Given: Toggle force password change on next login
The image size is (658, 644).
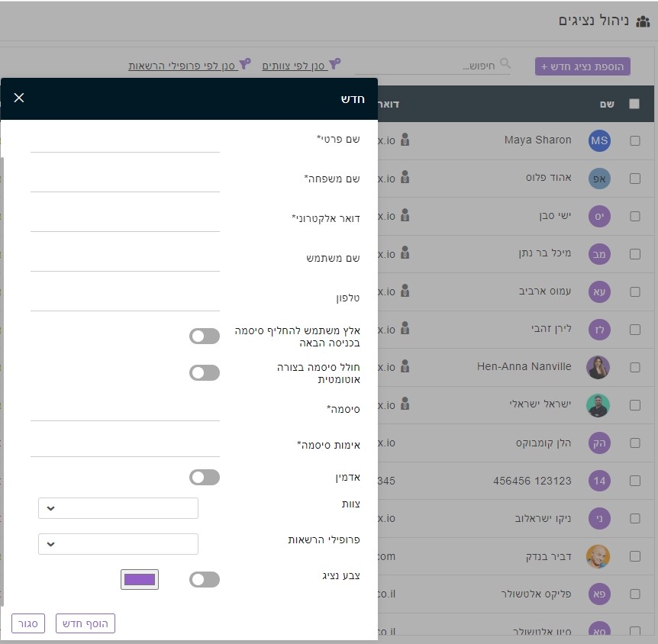Looking at the screenshot, I should (x=205, y=336).
